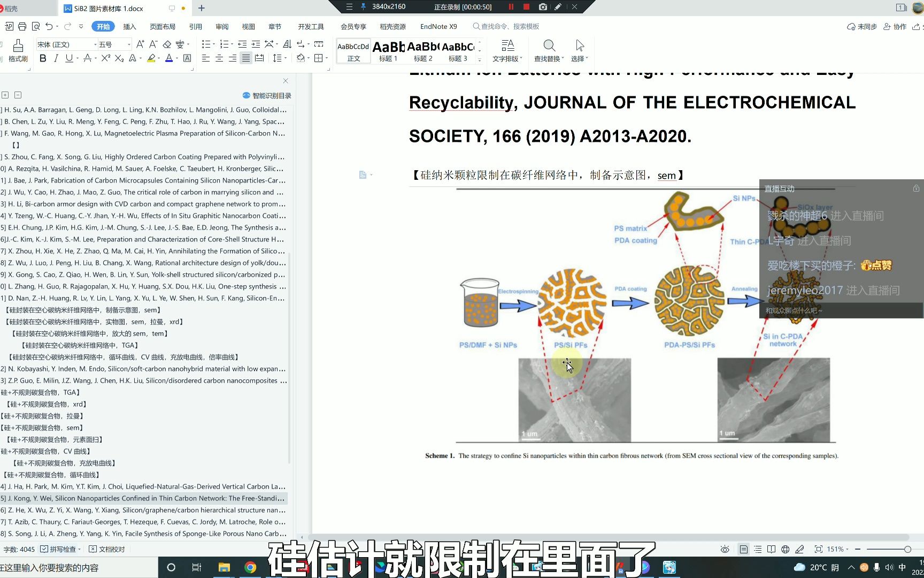Image resolution: width=924 pixels, height=578 pixels.
Task: Toggle show paragraph marks icon
Action: [x=301, y=44]
